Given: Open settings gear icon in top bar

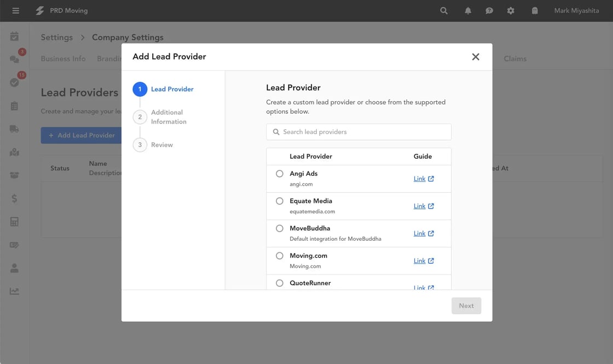Looking at the screenshot, I should tap(511, 10).
